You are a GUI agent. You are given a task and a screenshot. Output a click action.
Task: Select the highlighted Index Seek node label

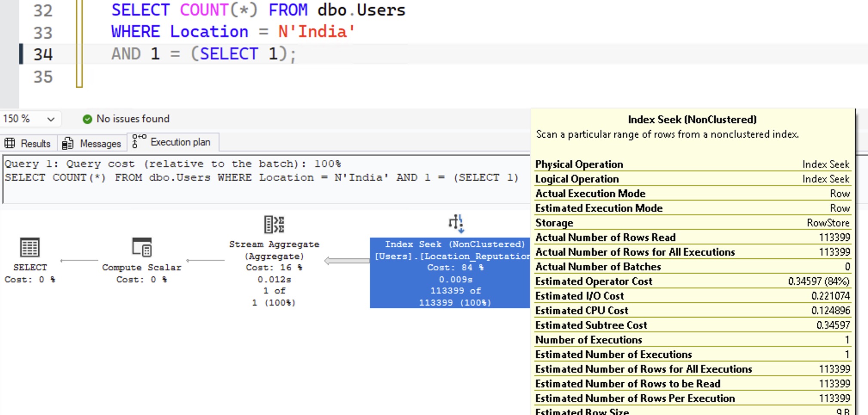(455, 244)
